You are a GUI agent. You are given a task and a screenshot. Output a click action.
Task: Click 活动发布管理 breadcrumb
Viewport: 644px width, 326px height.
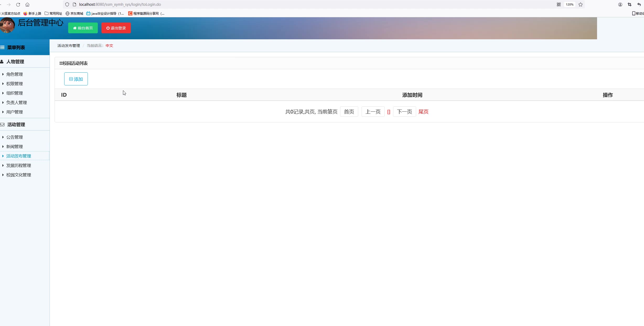[x=69, y=46]
